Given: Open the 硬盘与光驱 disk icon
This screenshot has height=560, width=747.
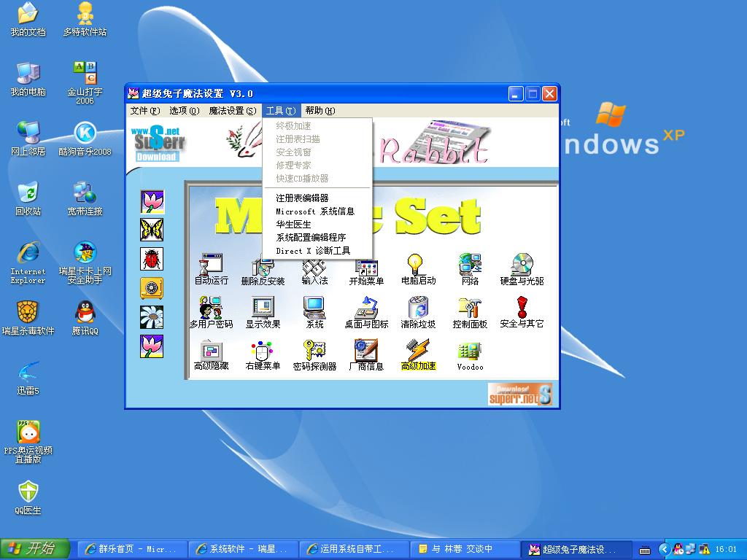Looking at the screenshot, I should coord(522,269).
